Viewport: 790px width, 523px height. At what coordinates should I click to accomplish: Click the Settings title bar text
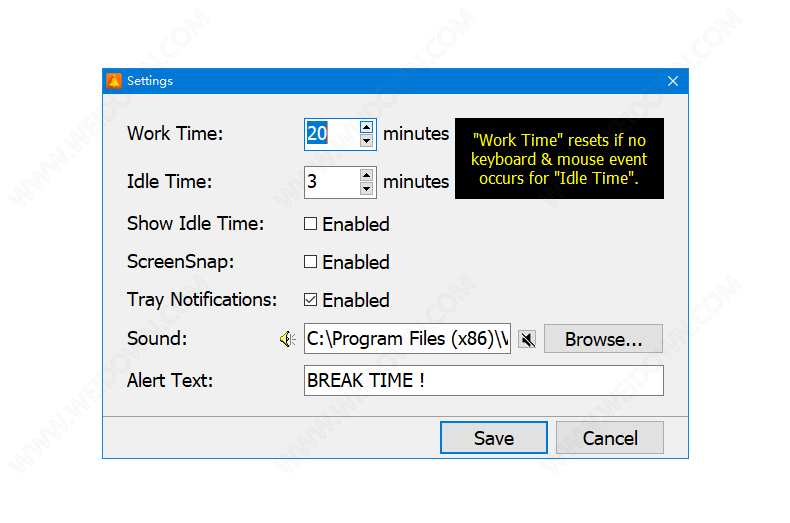[x=150, y=81]
